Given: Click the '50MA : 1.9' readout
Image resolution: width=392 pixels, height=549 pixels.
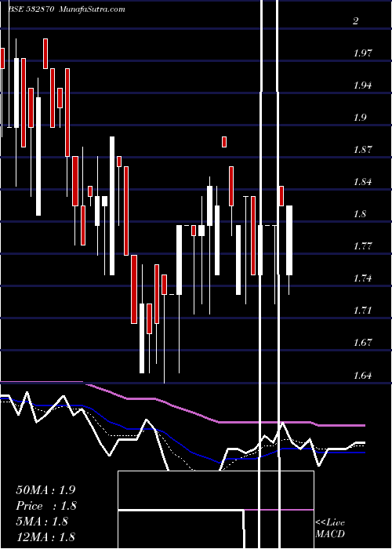Looking at the screenshot, I should click(45, 490).
